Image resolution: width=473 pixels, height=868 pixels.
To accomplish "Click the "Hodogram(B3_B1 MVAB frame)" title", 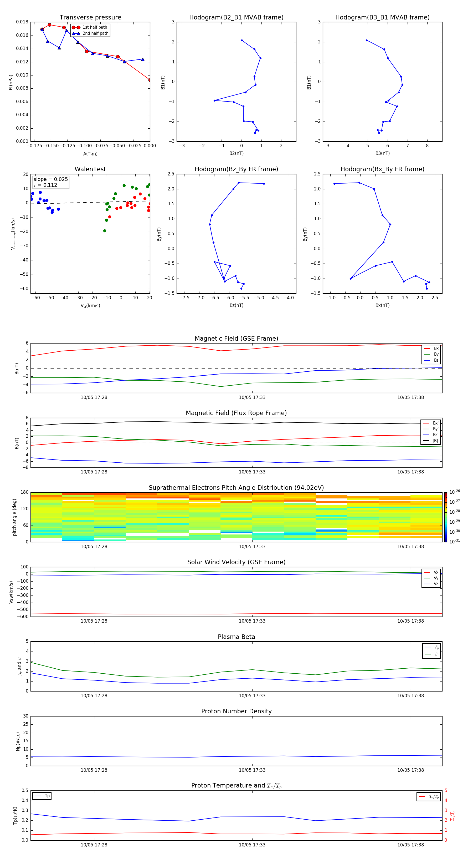I will point(382,18).
